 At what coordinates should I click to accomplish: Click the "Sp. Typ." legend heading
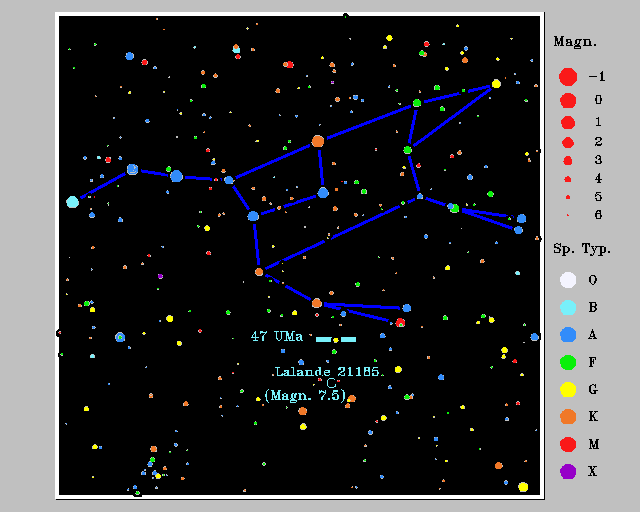582,249
